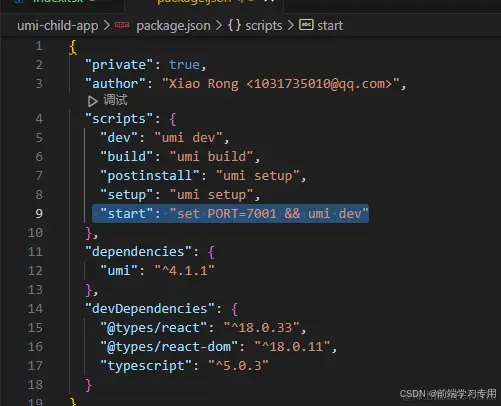Image resolution: width=501 pixels, height=406 pixels.
Task: Click line number 4 in gutter
Action: (39, 119)
